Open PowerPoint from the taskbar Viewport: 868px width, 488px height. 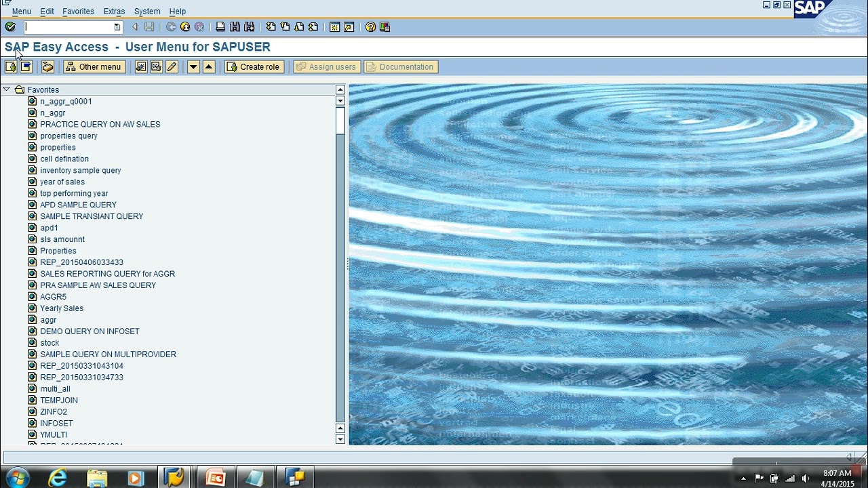tap(216, 478)
